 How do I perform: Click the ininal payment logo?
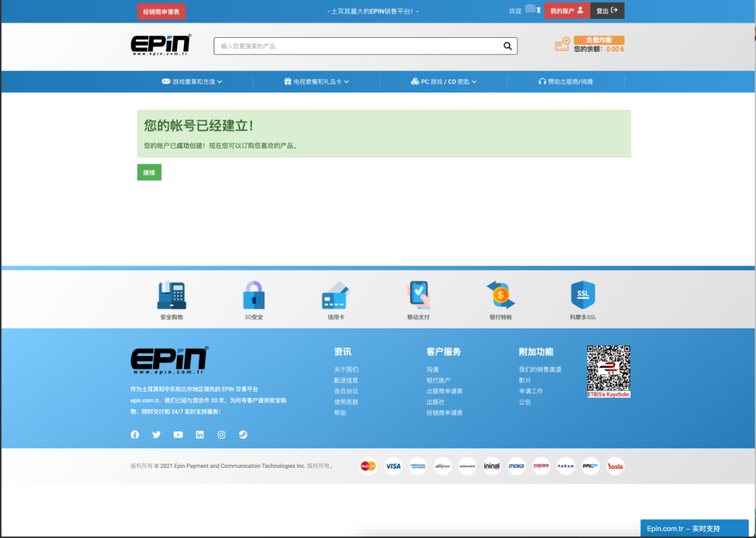[491, 466]
